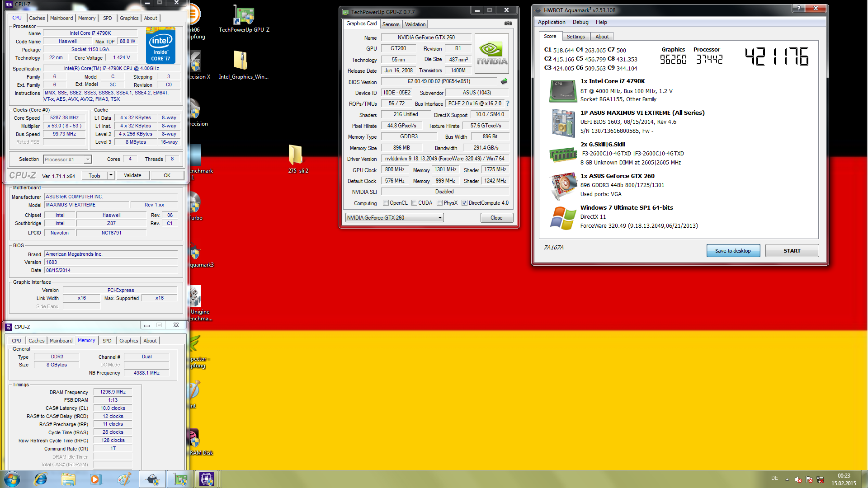Open Graphics tab in CPU-Z memory window
Image resolution: width=868 pixels, height=488 pixels.
click(128, 341)
